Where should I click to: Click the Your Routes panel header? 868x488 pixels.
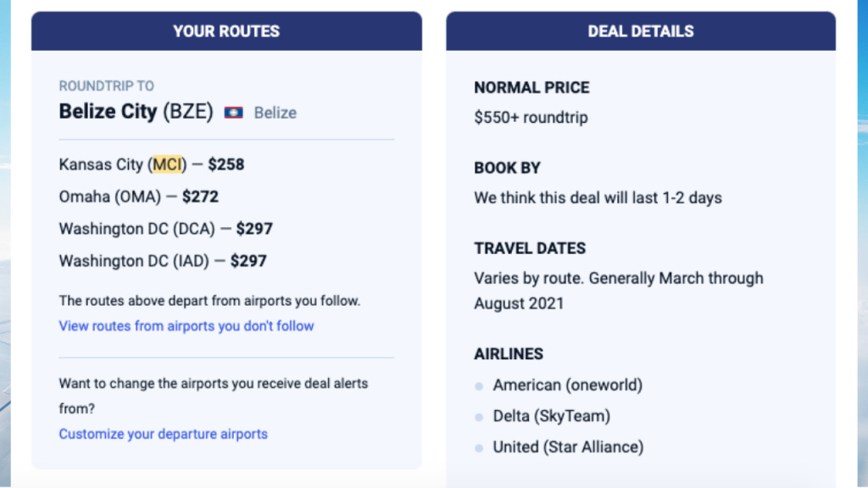(x=226, y=31)
